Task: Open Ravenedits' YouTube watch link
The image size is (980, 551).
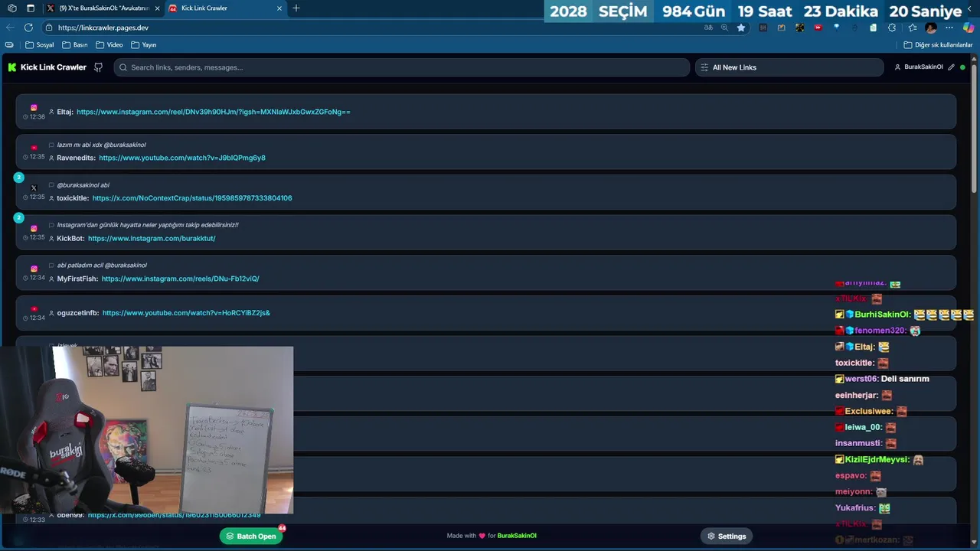Action: tap(182, 158)
